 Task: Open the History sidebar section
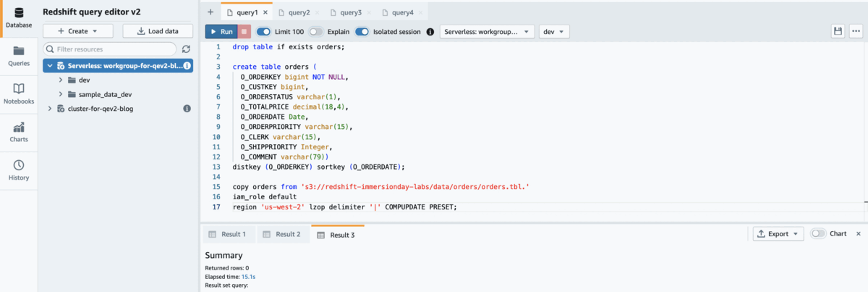tap(19, 170)
